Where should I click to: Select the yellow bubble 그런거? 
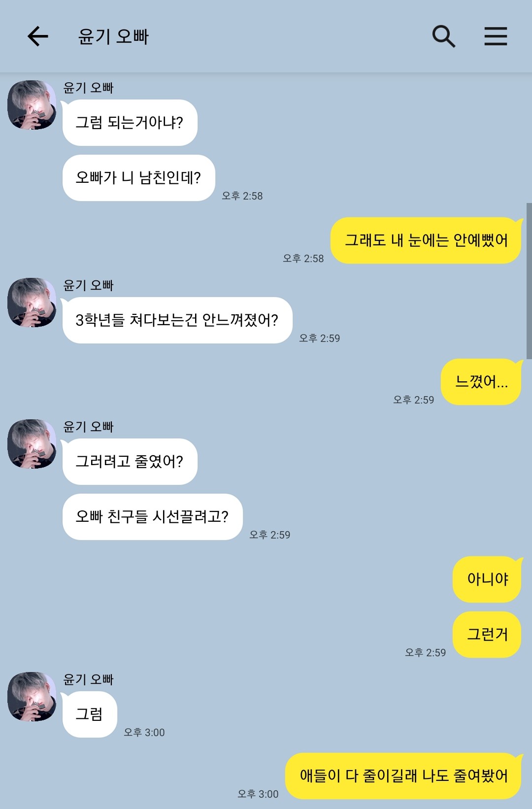coord(487,635)
